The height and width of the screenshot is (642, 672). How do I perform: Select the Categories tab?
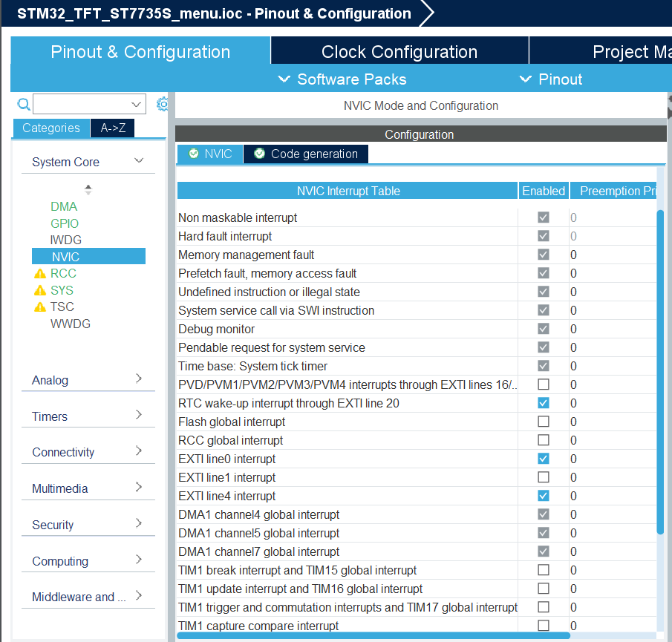coord(51,128)
